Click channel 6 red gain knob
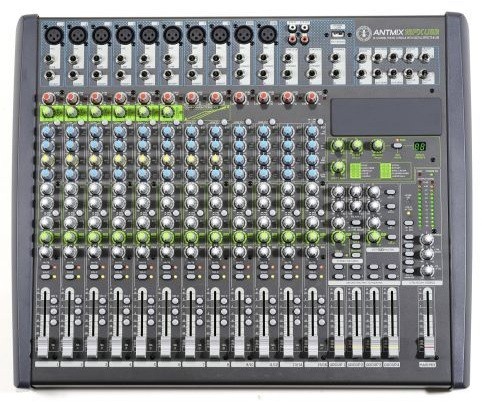 click(167, 98)
